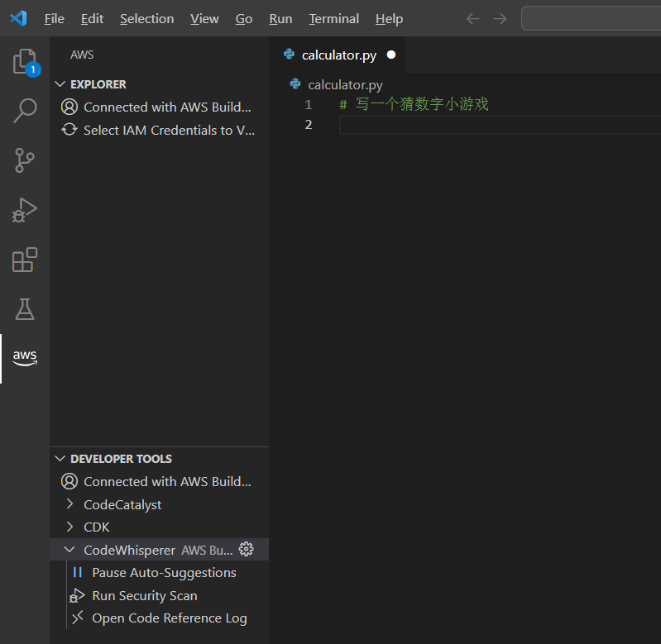Screen dimensions: 661x644
Task: Click the AWS panel title
Action: pos(82,55)
